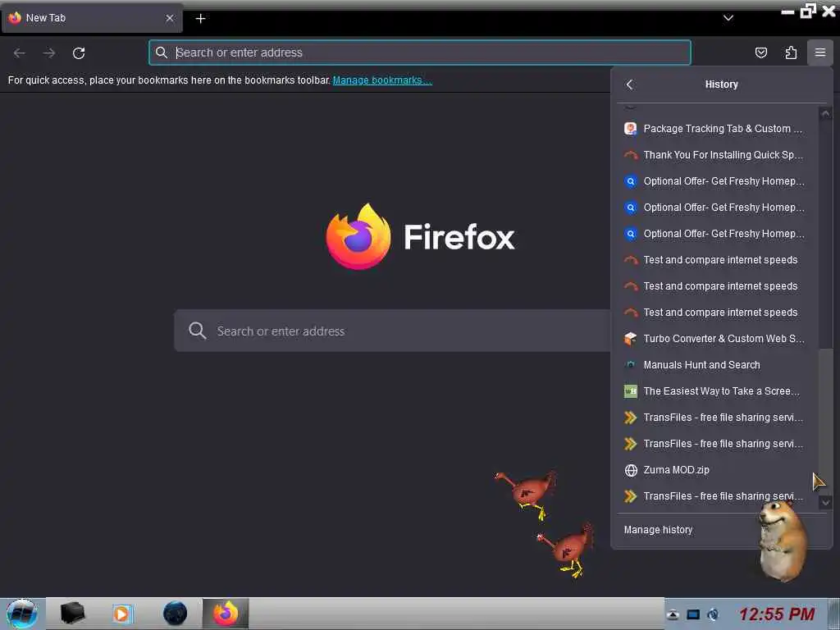
Task: Open the Pocket save icon
Action: point(760,52)
